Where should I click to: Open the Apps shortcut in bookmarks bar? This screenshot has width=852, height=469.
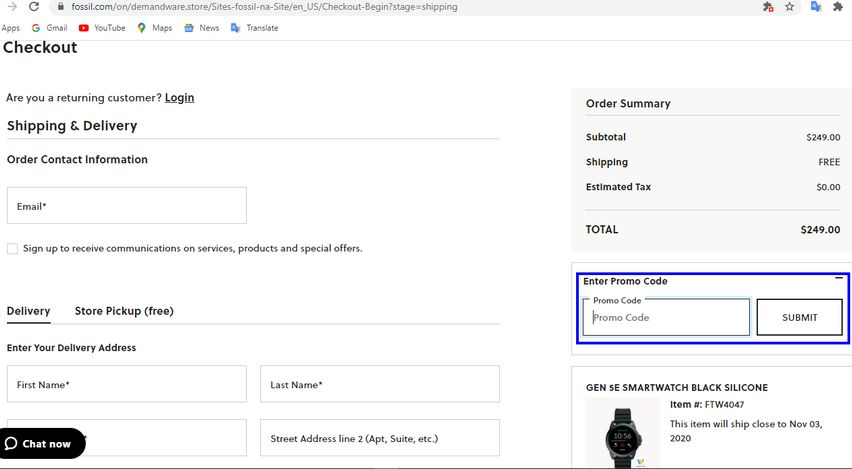(x=10, y=28)
